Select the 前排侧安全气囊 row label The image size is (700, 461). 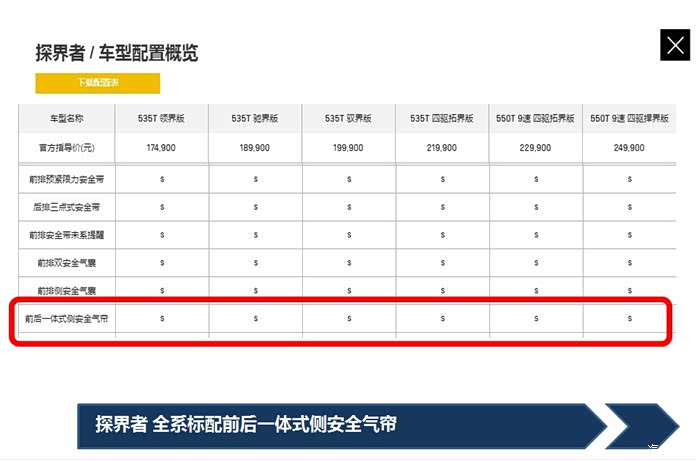point(67,291)
